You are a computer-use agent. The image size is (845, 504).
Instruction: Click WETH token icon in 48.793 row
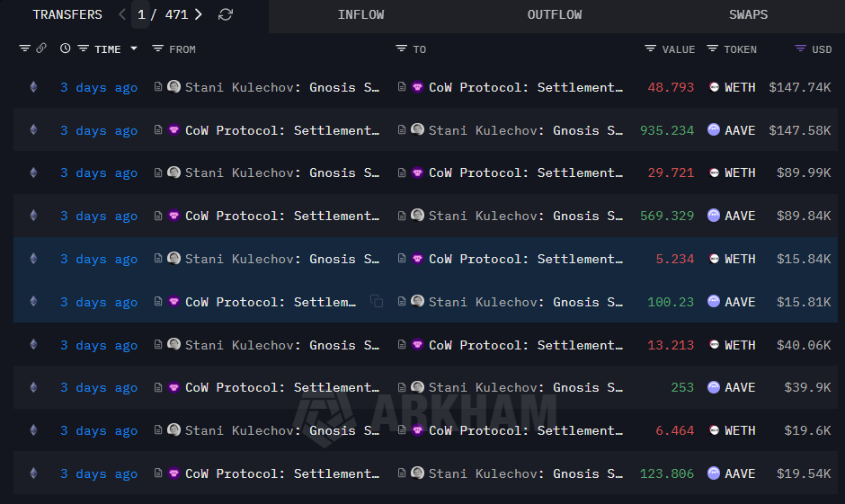(x=714, y=87)
